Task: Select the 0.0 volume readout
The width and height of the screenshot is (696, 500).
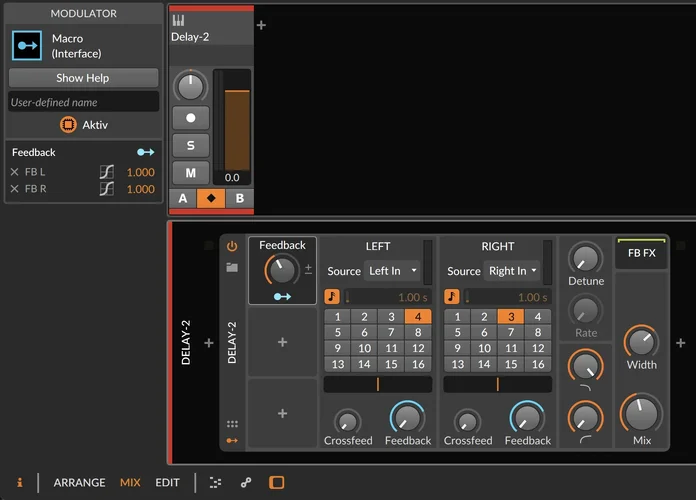Action: [232, 178]
